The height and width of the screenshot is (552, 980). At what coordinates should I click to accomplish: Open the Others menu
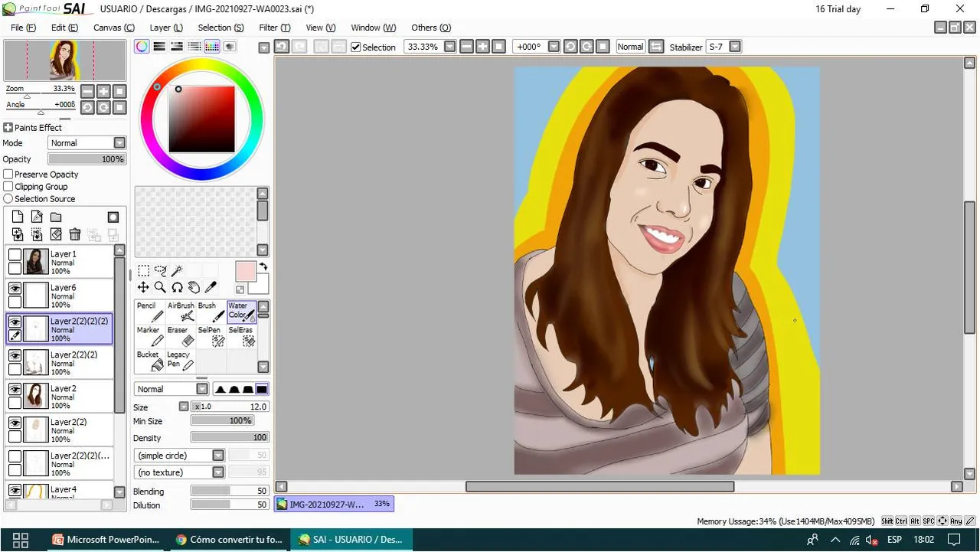click(x=431, y=28)
